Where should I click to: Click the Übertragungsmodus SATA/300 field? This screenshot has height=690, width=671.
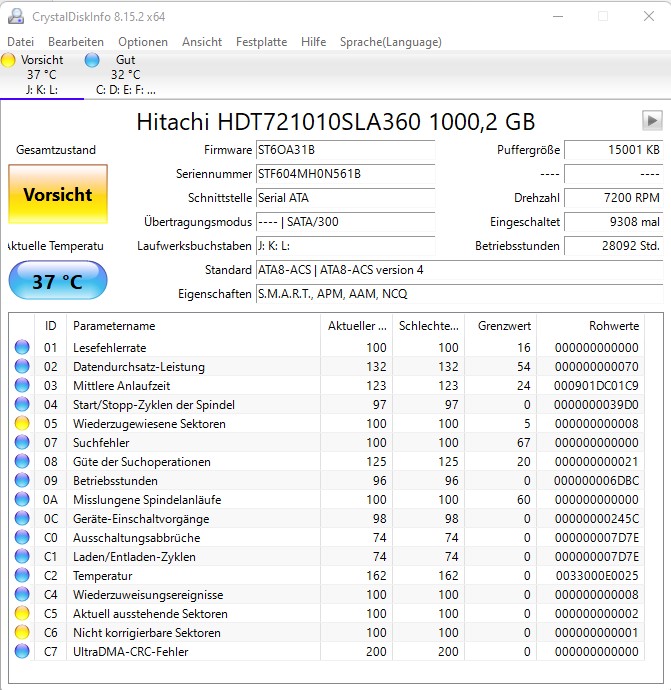point(345,222)
